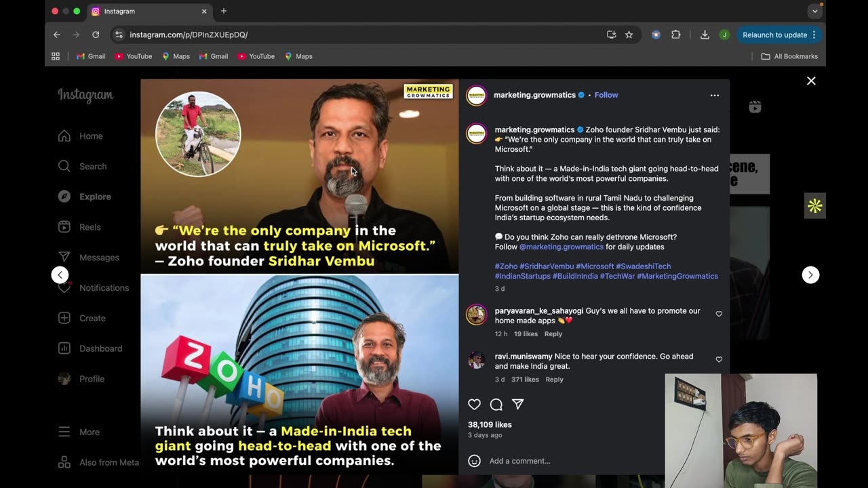Open paryavaran_ke_sahayogi's profile avatar
The width and height of the screenshot is (868, 488).
click(477, 314)
